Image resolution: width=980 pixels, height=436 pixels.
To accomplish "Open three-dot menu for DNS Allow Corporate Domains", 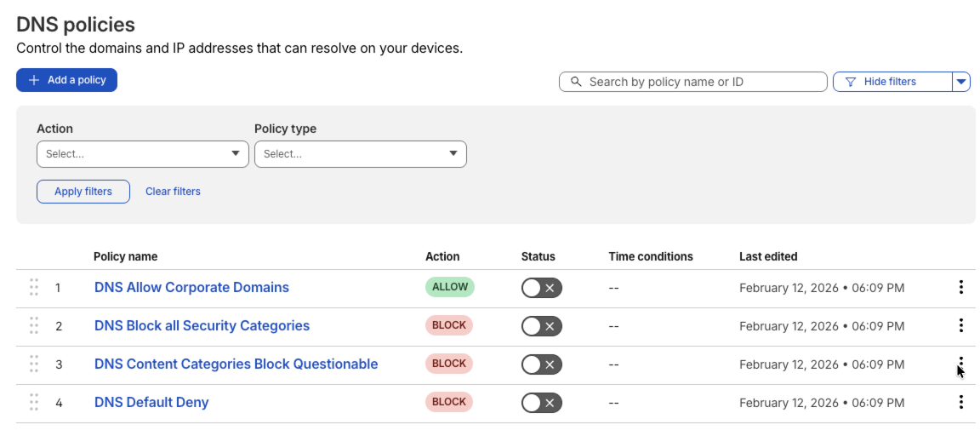I will click(x=960, y=287).
